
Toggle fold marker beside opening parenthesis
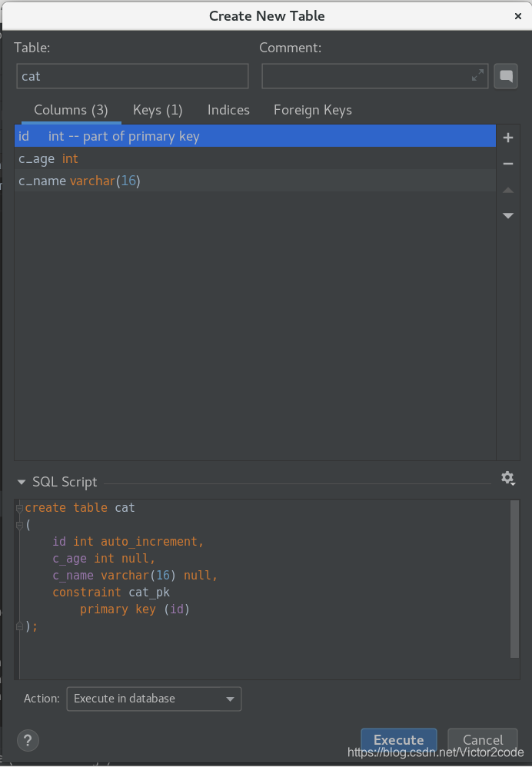click(x=19, y=526)
